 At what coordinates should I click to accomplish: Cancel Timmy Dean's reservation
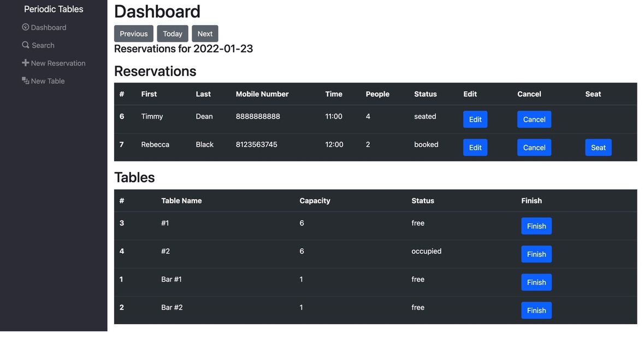(x=534, y=120)
